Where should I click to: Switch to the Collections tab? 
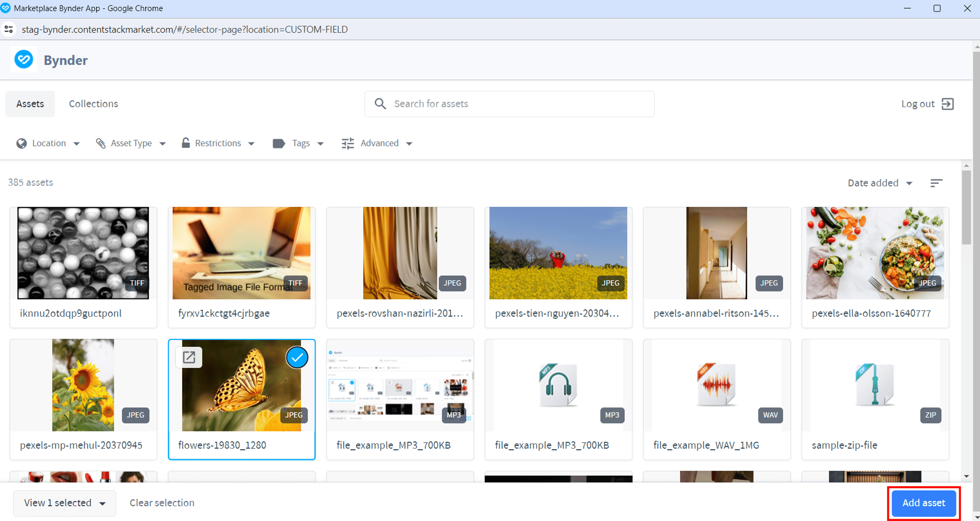click(x=94, y=104)
